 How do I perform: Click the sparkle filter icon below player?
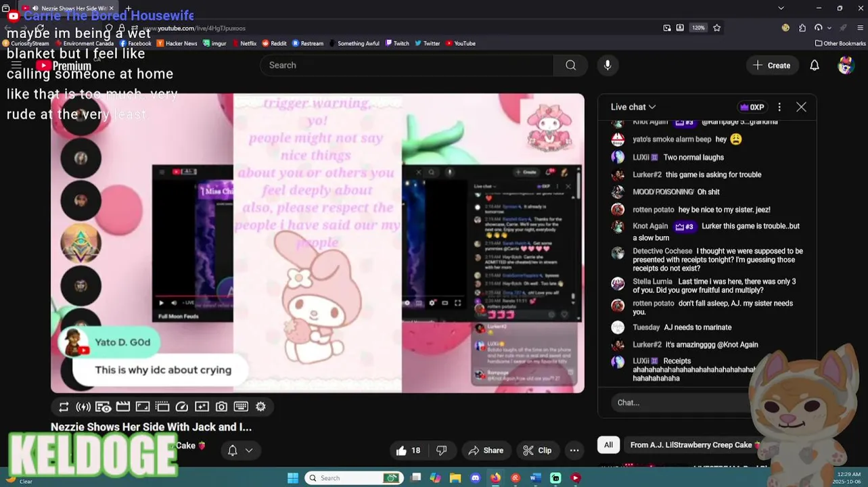pos(202,407)
